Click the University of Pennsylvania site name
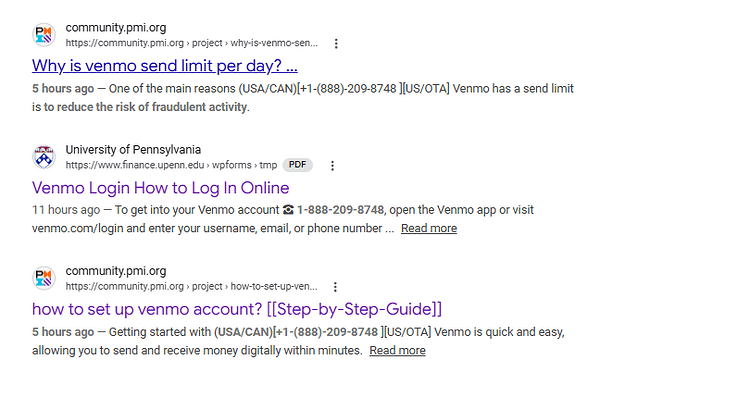The image size is (750, 397). click(133, 150)
